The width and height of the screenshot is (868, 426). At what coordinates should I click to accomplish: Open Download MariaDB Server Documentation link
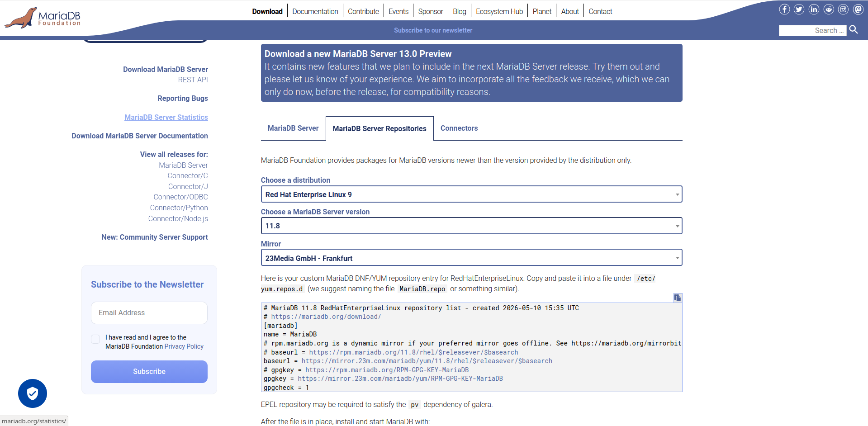pyautogui.click(x=140, y=136)
